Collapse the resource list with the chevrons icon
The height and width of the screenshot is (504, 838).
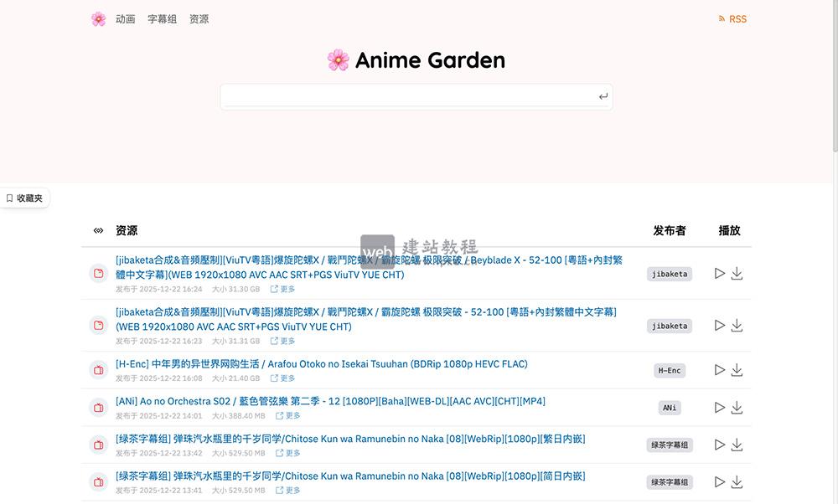(x=98, y=230)
